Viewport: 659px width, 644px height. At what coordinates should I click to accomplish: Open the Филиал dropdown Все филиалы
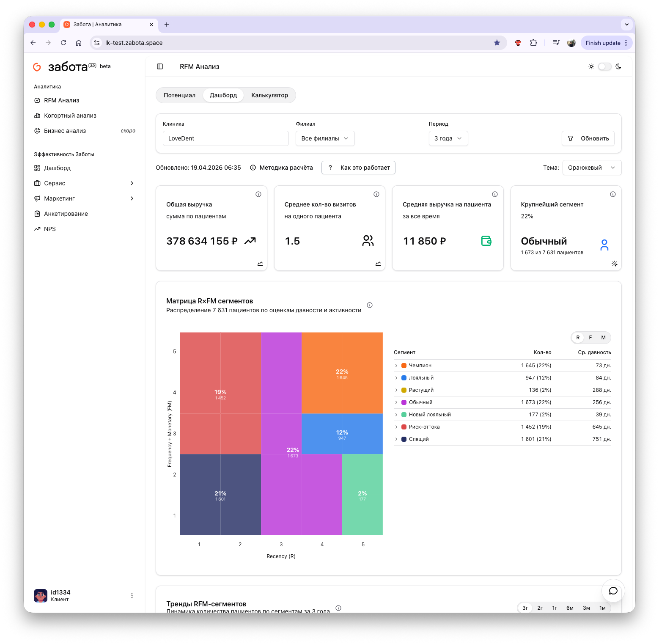[x=325, y=138]
